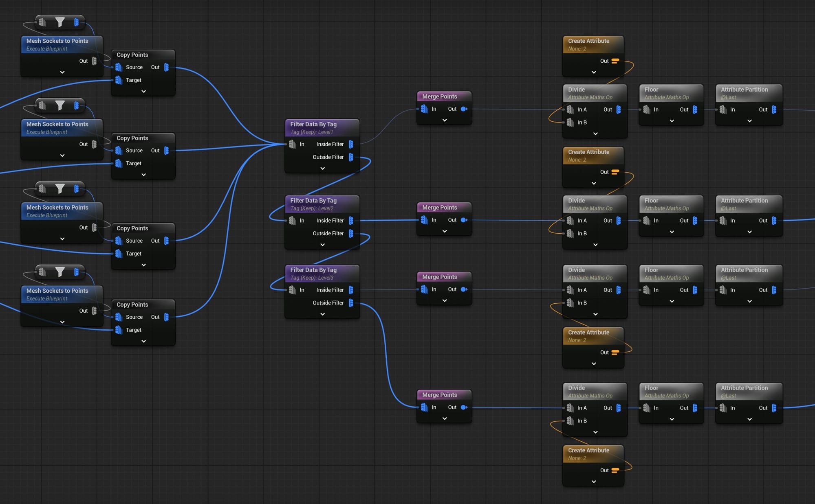Viewport: 815px width, 504px height.
Task: Select the topmost Attribute Partition node header
Action: (749, 93)
